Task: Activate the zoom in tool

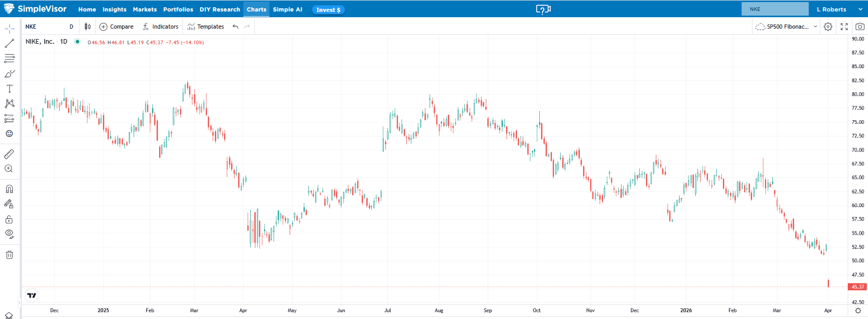Action: pyautogui.click(x=9, y=169)
